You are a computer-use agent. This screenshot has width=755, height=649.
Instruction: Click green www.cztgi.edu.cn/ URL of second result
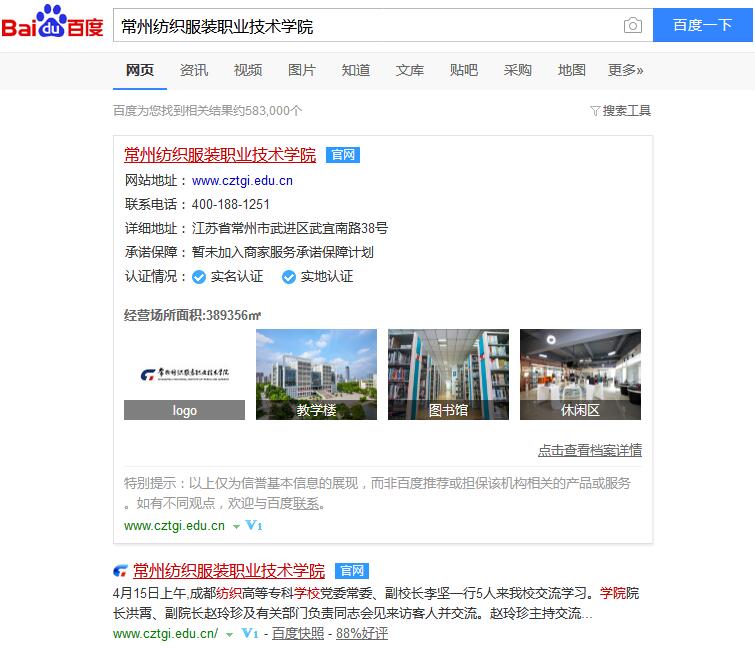coord(166,634)
